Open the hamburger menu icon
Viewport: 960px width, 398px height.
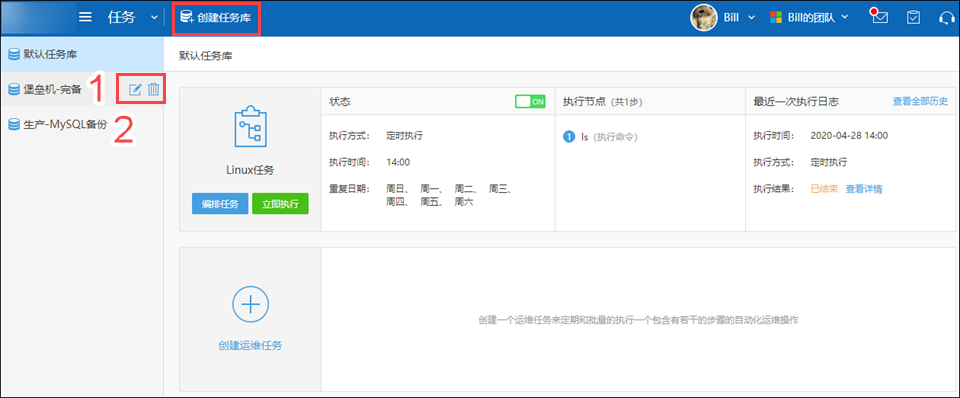point(86,17)
